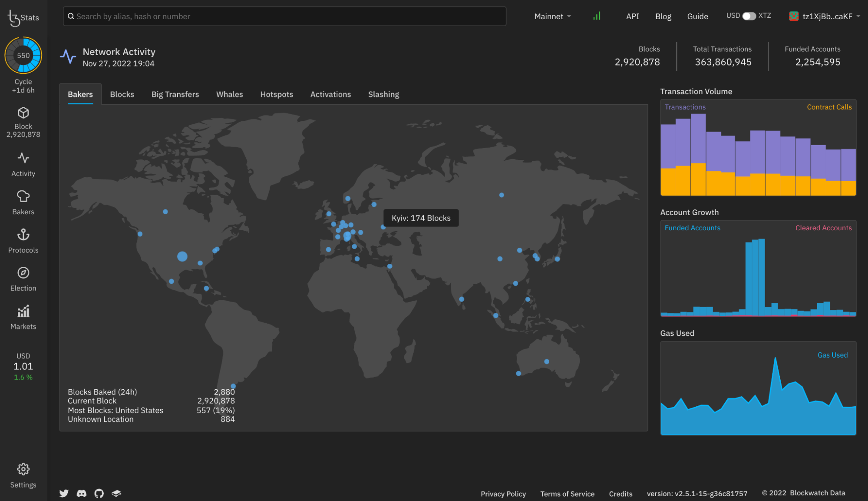Expand the Mainnet network dropdown
Screen dimensions: 868x501
(x=552, y=17)
